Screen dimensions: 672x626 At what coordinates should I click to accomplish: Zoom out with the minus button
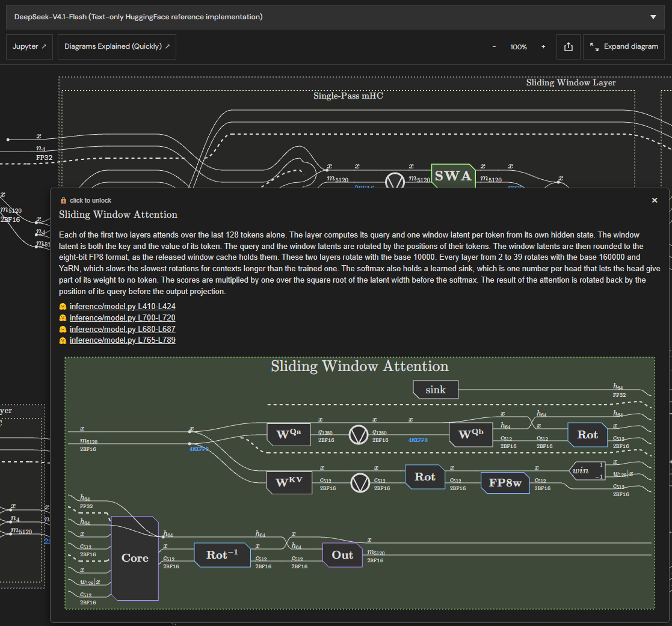pos(494,47)
